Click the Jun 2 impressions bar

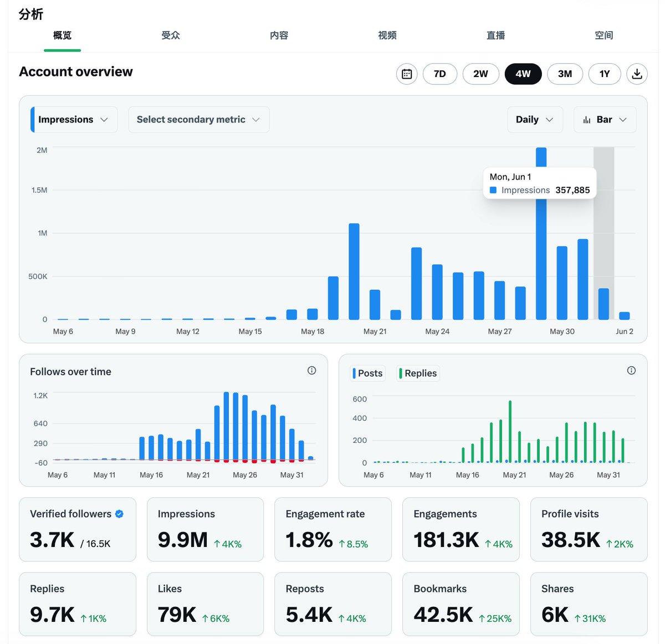tap(624, 316)
